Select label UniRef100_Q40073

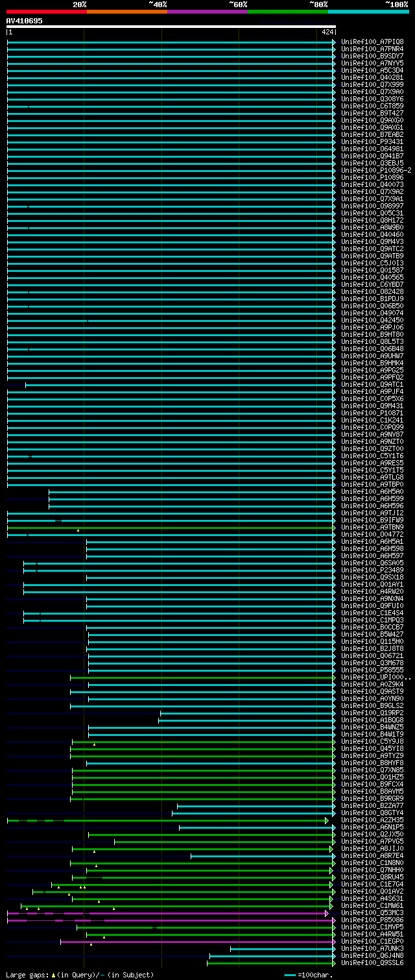(372, 184)
